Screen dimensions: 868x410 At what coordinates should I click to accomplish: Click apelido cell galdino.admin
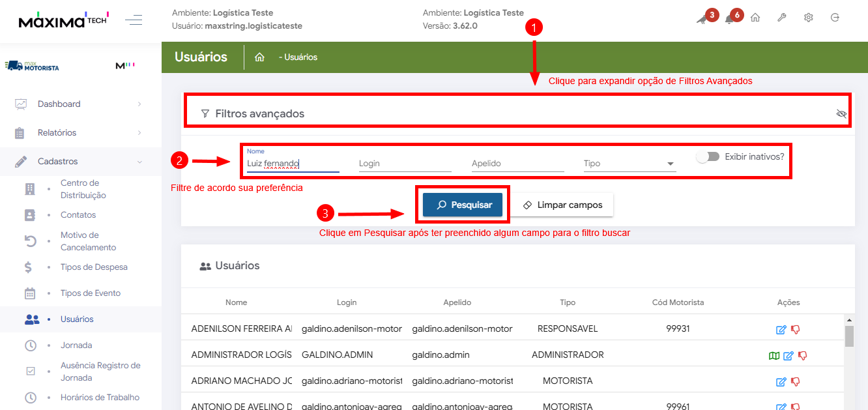(x=441, y=355)
